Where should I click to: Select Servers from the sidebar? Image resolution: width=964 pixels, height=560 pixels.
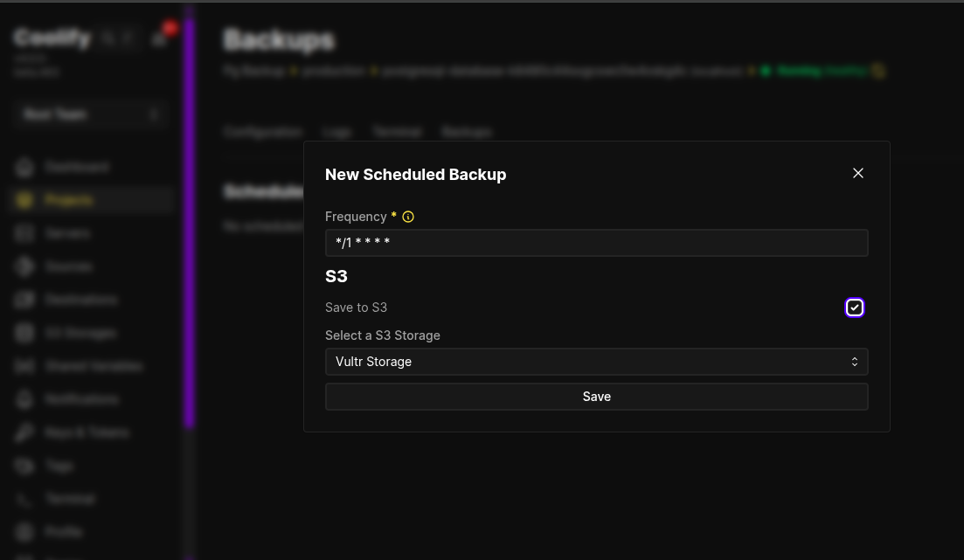[67, 233]
